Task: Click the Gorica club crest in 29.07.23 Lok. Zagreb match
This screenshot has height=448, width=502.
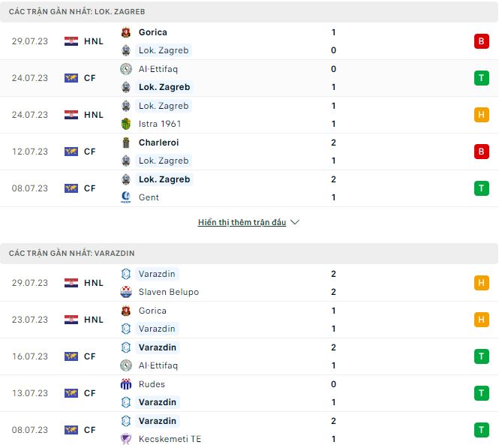Action: click(126, 32)
